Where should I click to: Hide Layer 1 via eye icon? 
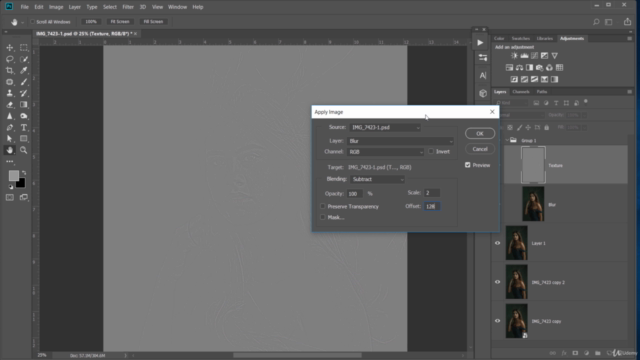tap(497, 243)
